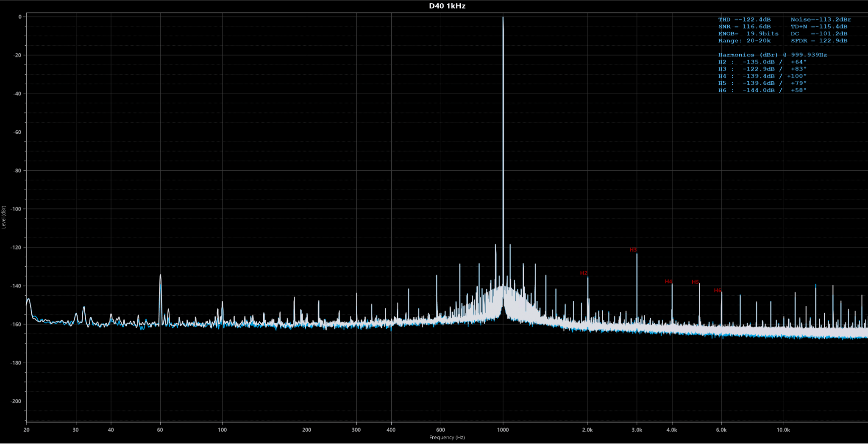Click the 3.0k tick on frequency axis
Screen dimensions: 868x444
coord(637,430)
